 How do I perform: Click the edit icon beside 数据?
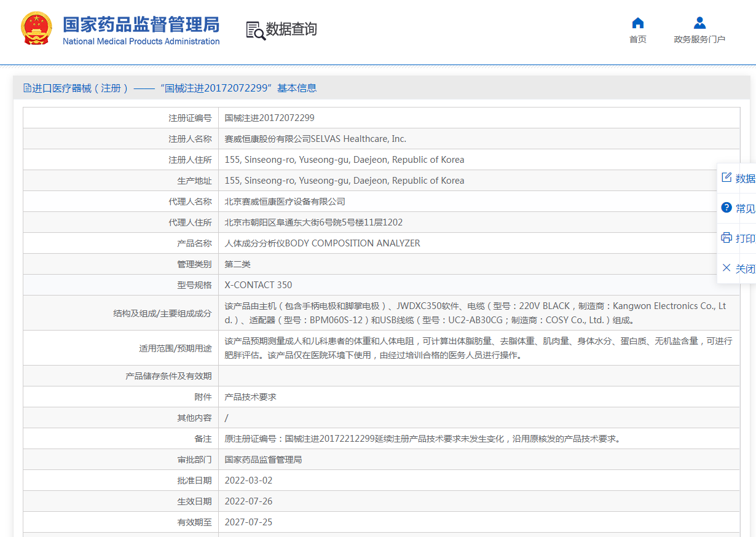[726, 178]
